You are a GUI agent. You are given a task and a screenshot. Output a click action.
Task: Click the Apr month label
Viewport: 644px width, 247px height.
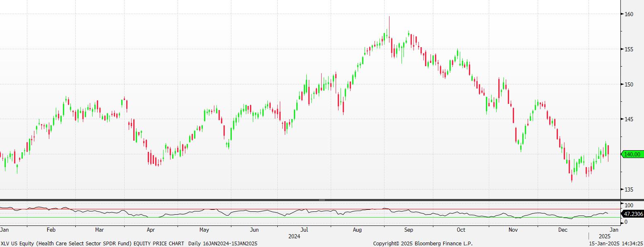[x=151, y=230]
